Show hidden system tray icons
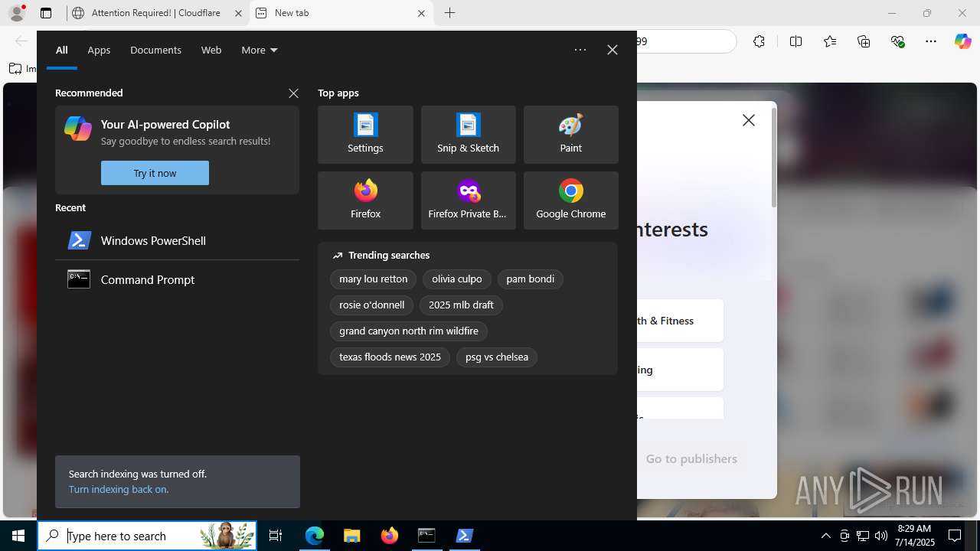This screenshot has width=980, height=551. [825, 536]
